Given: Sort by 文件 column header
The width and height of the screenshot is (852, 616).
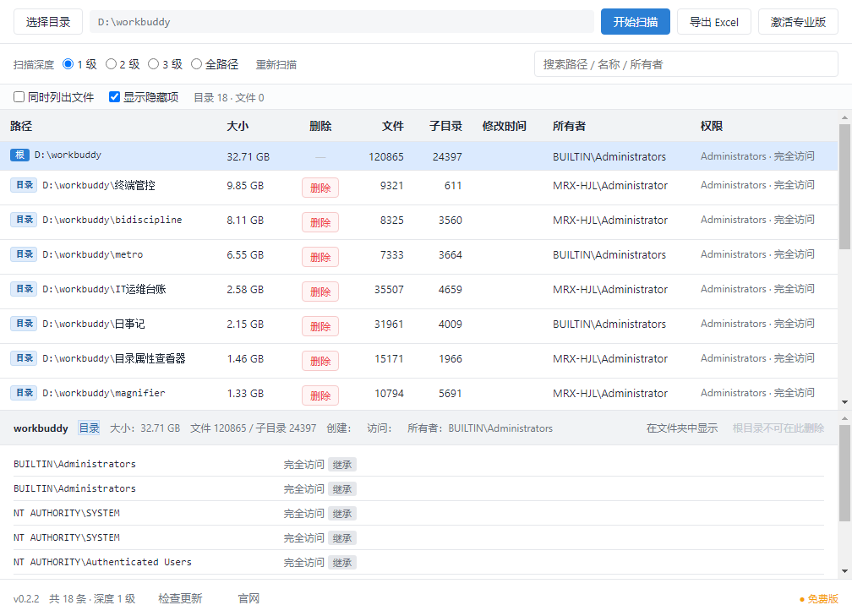Looking at the screenshot, I should 392,126.
